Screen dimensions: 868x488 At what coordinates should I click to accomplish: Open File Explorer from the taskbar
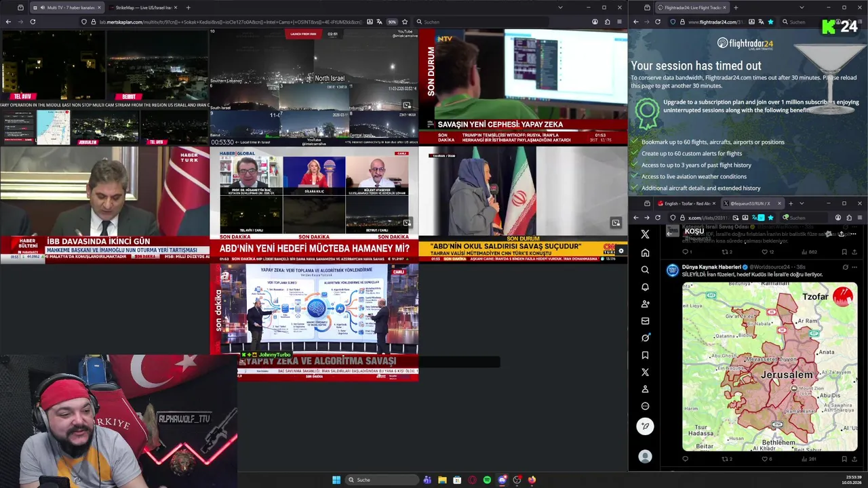tap(442, 480)
